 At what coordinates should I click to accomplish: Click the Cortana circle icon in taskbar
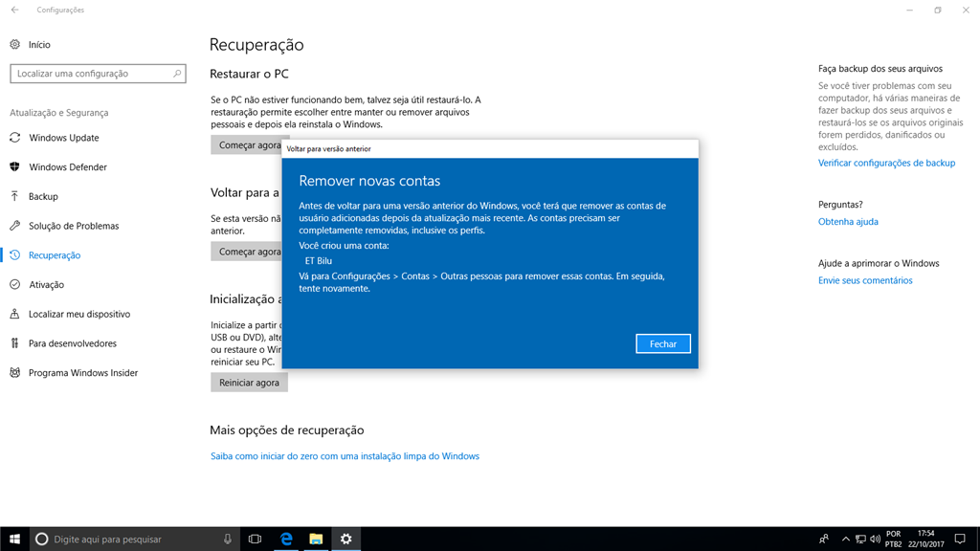[x=41, y=540]
